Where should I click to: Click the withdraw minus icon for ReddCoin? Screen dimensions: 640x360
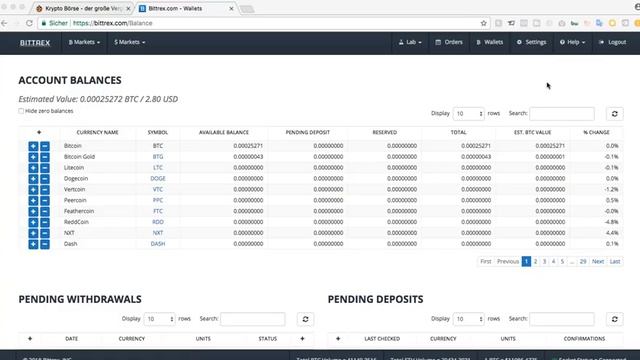tap(45, 222)
